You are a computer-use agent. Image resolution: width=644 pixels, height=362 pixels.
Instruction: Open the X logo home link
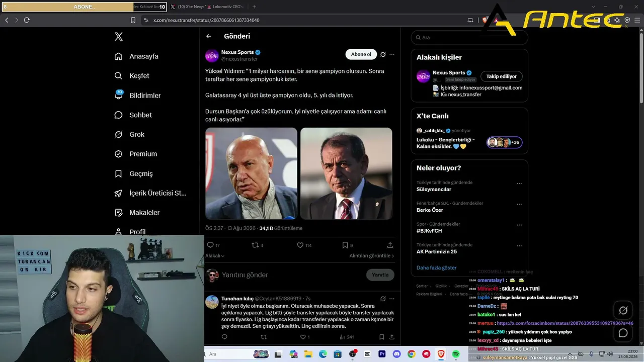coord(118,37)
